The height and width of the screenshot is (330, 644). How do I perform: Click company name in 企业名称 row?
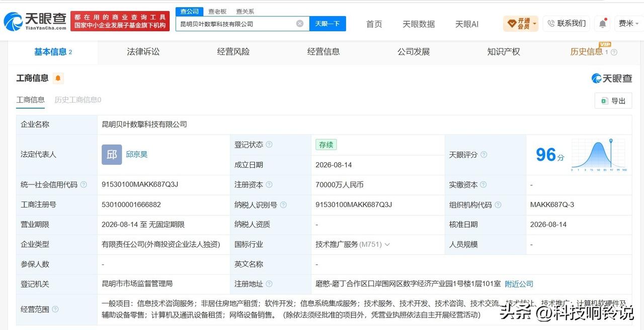point(144,124)
